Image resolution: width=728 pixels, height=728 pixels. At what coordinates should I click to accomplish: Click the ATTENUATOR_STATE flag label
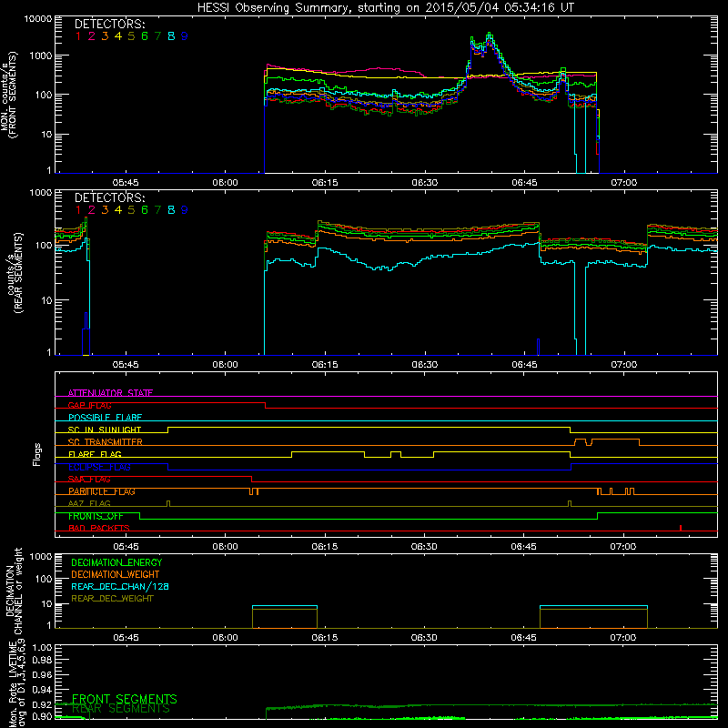point(110,393)
